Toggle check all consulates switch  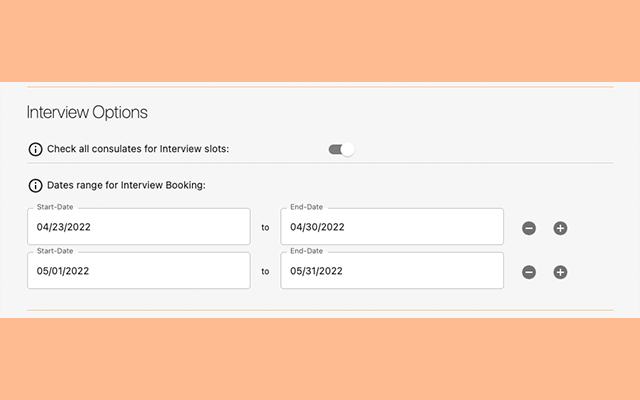pyautogui.click(x=341, y=150)
